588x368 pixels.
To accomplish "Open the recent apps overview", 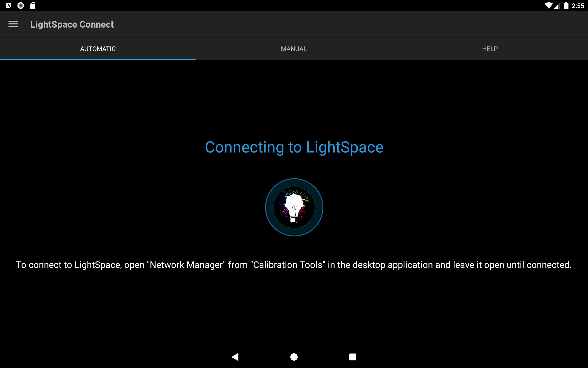I will (x=353, y=357).
